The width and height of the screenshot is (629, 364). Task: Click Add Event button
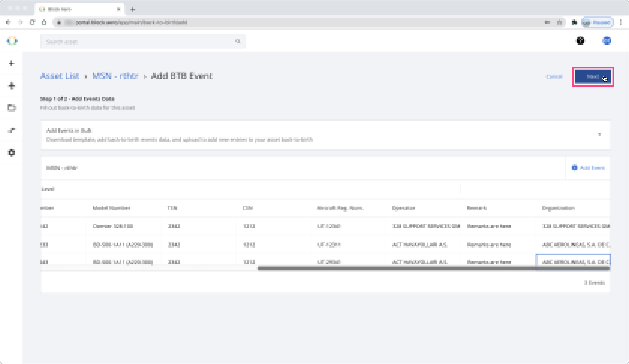pyautogui.click(x=588, y=168)
